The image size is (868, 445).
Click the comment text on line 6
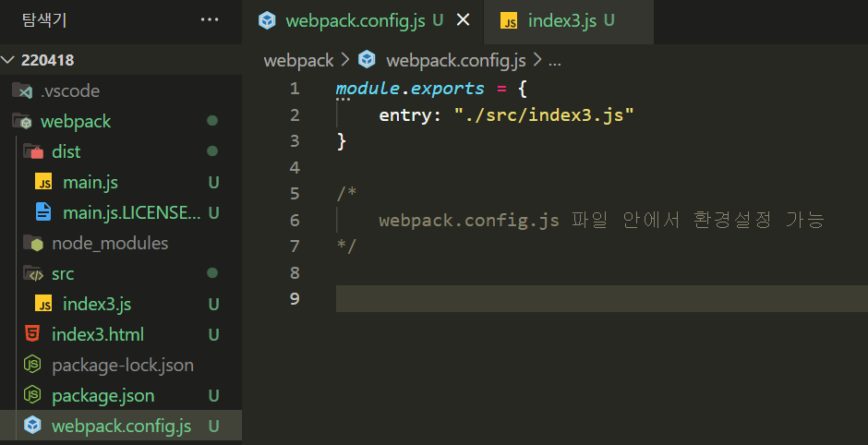pyautogui.click(x=602, y=221)
